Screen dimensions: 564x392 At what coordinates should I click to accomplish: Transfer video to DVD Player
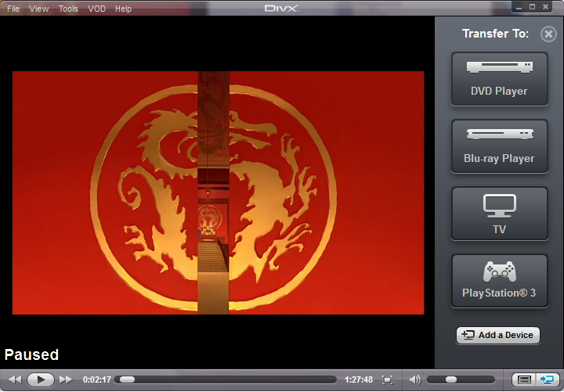500,79
